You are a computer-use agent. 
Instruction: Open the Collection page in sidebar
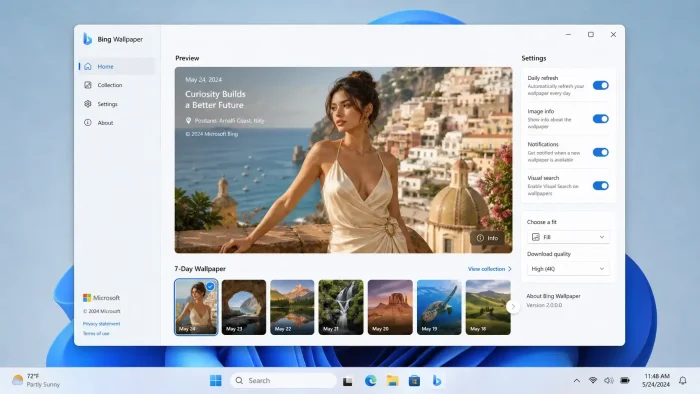click(117, 85)
